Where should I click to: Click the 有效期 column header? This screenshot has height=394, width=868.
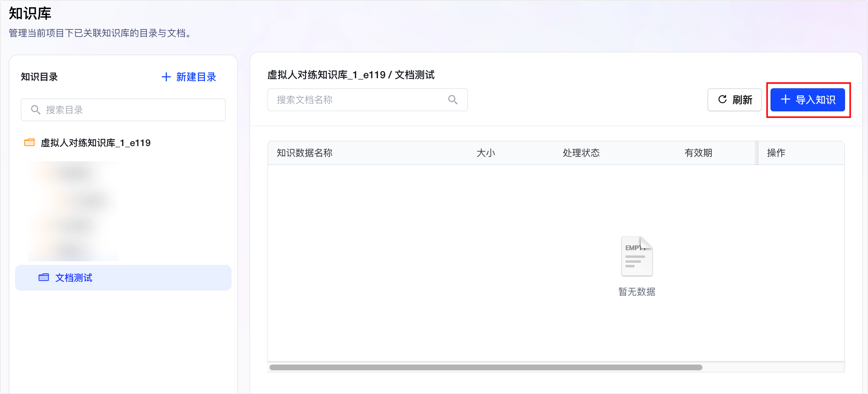[698, 153]
